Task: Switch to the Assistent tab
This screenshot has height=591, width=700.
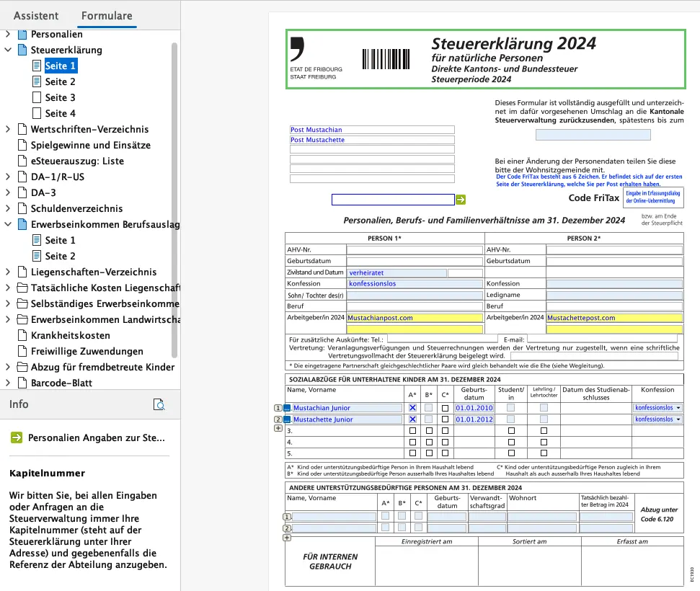Action: pyautogui.click(x=36, y=15)
